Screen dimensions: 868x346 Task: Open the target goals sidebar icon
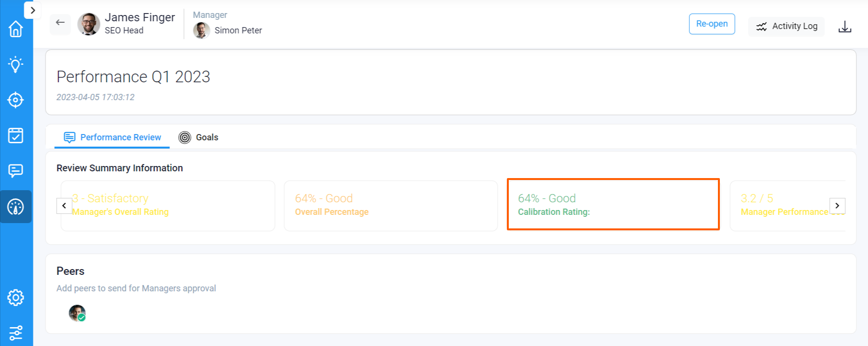[15, 100]
